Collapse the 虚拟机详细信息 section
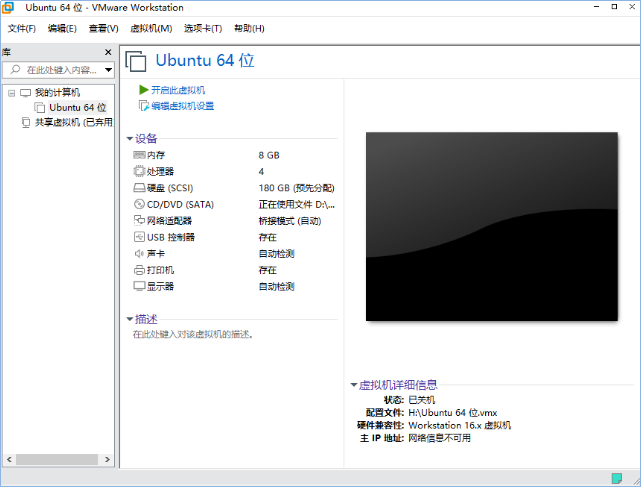The height and width of the screenshot is (487, 642). (x=354, y=385)
